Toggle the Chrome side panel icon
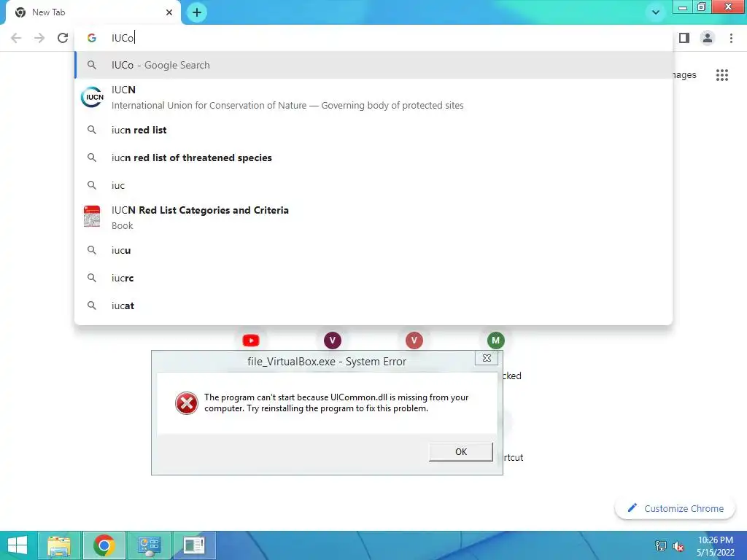The width and height of the screenshot is (747, 560). (684, 38)
